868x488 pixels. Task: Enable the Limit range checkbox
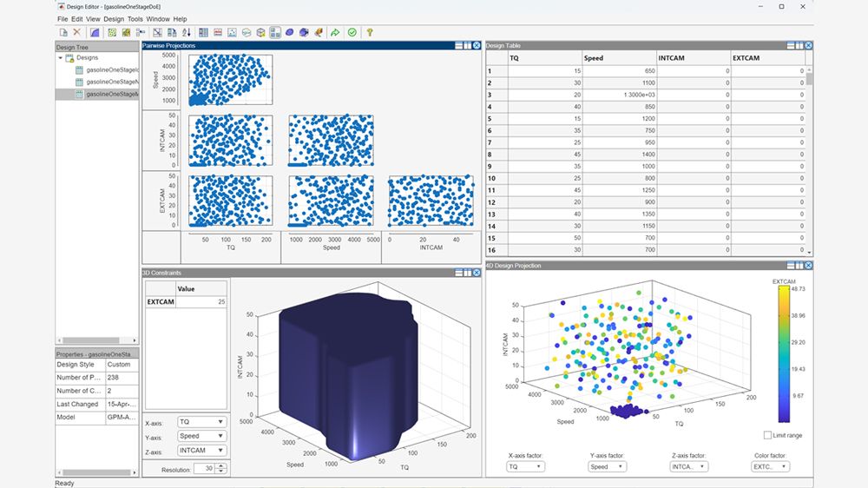tap(767, 435)
